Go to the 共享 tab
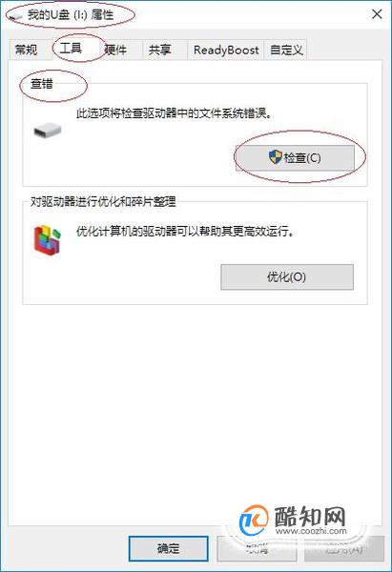The height and width of the screenshot is (572, 392). click(160, 50)
